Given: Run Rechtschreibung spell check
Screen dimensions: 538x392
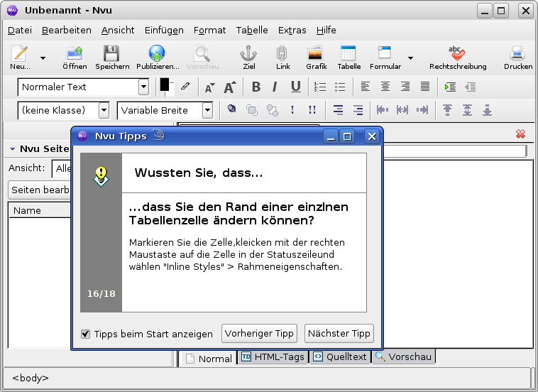Looking at the screenshot, I should click(458, 57).
